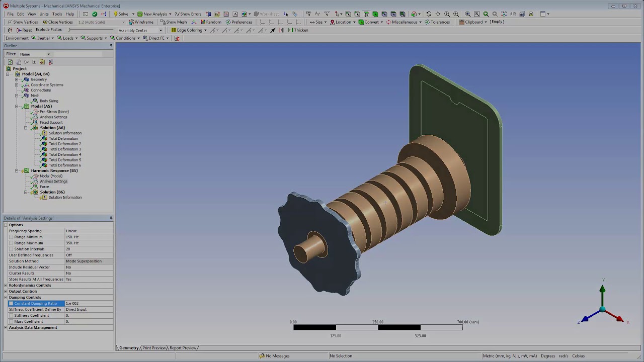Image resolution: width=644 pixels, height=362 pixels.
Task: Click the Viewports layout icon
Action: [x=543, y=14]
